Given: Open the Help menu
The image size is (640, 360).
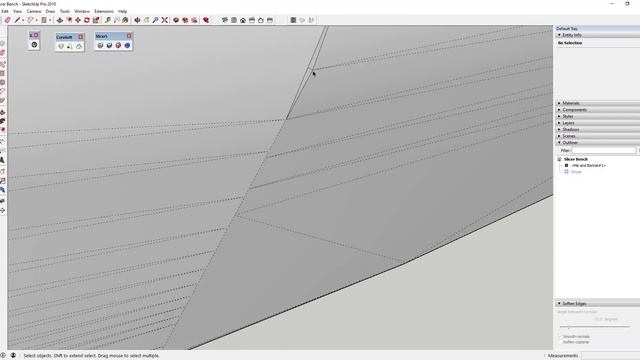Looking at the screenshot, I should click(122, 11).
